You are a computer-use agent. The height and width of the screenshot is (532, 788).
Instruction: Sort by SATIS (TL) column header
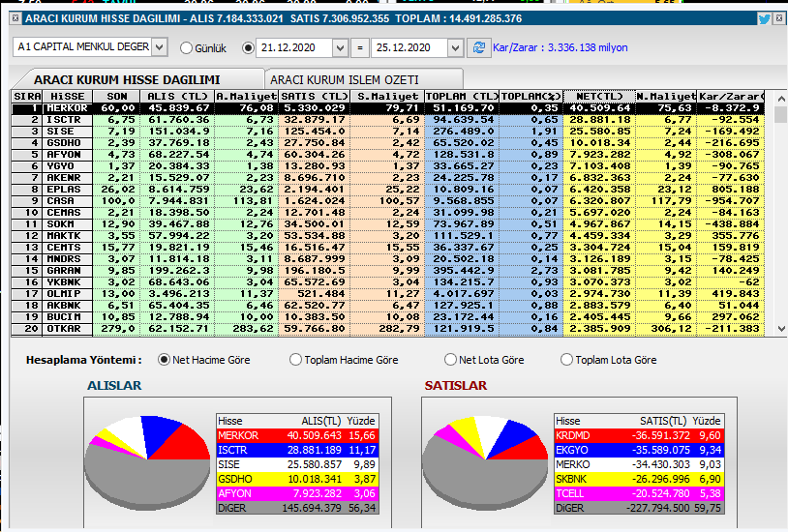[314, 97]
